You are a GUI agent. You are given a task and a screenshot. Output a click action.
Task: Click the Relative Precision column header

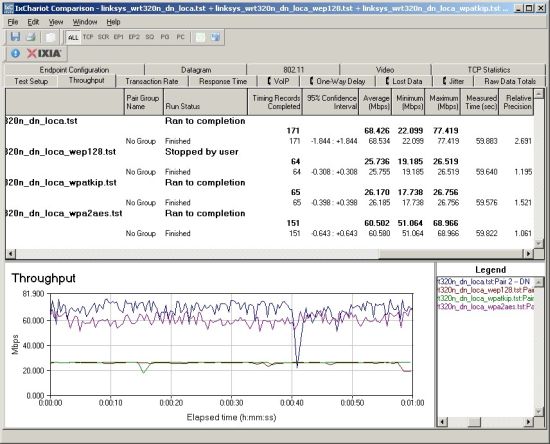(x=516, y=102)
